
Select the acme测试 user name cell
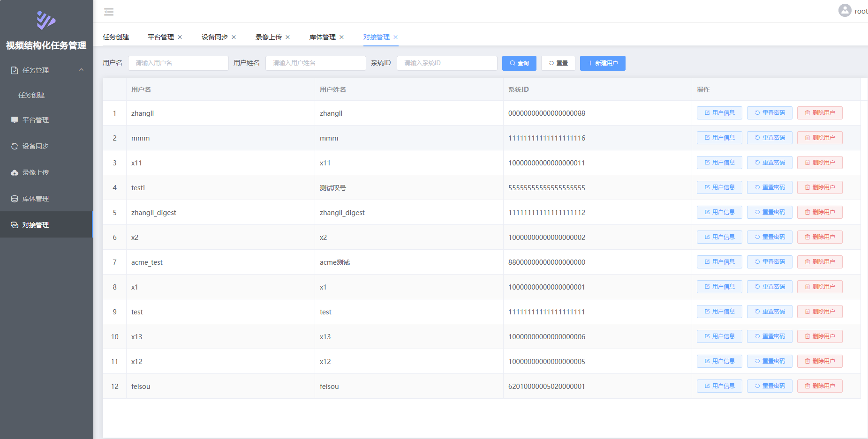335,262
